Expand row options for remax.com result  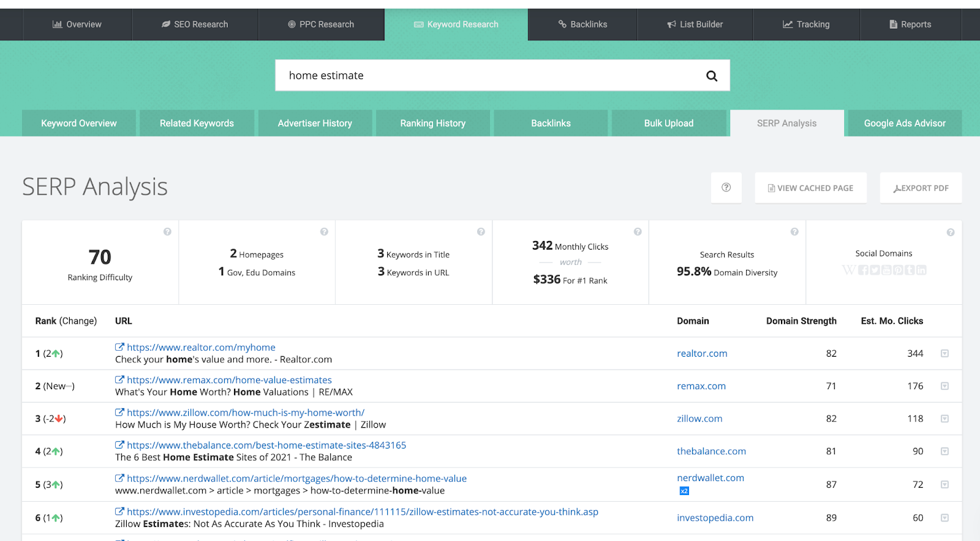[x=944, y=386]
